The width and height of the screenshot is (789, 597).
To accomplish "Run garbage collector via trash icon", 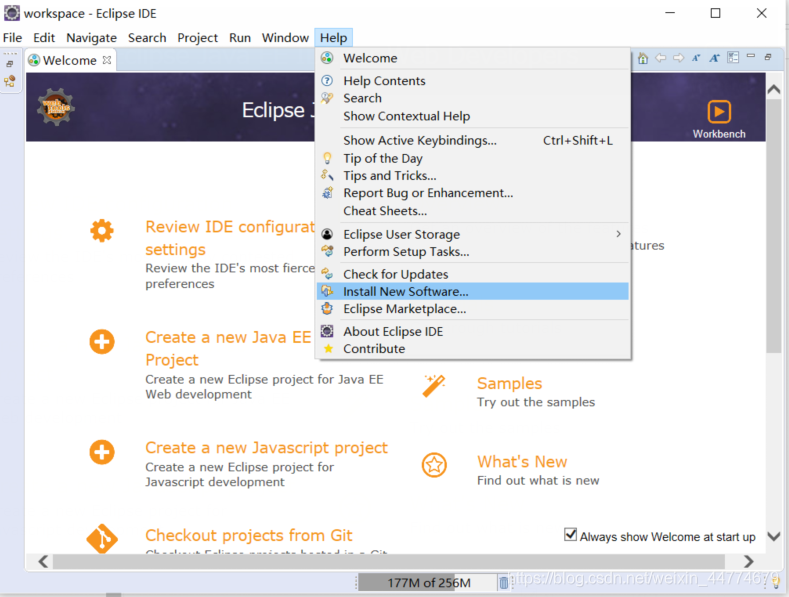I will (x=503, y=583).
